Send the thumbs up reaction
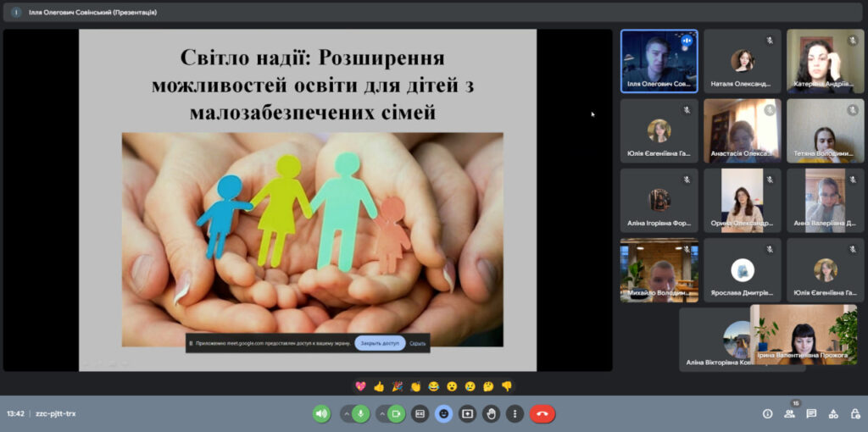868x432 pixels. 379,386
